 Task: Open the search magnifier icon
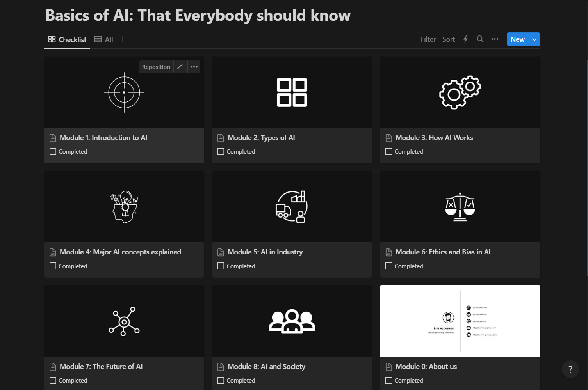coord(480,39)
